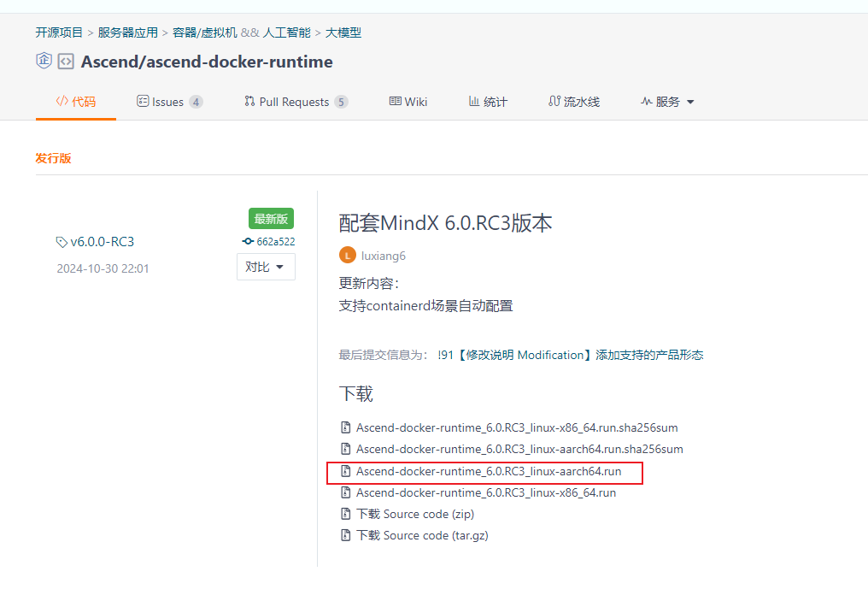
Task: Open the v6.0.0-RC3 tag link
Action: [x=103, y=242]
